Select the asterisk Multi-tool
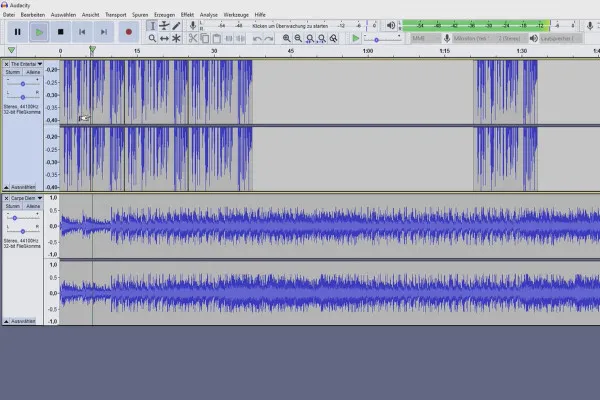This screenshot has height=400, width=600. (x=176, y=38)
